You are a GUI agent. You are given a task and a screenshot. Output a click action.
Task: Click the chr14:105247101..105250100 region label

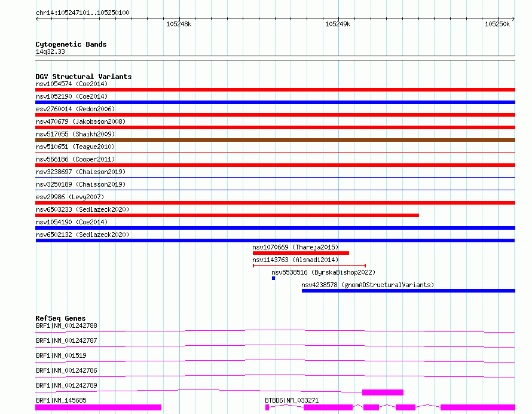(x=82, y=13)
